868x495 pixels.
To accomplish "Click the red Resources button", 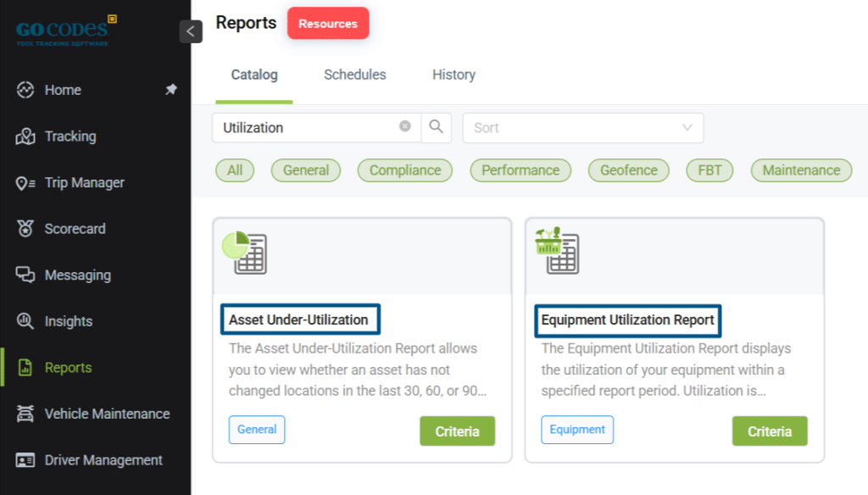I will 328,24.
